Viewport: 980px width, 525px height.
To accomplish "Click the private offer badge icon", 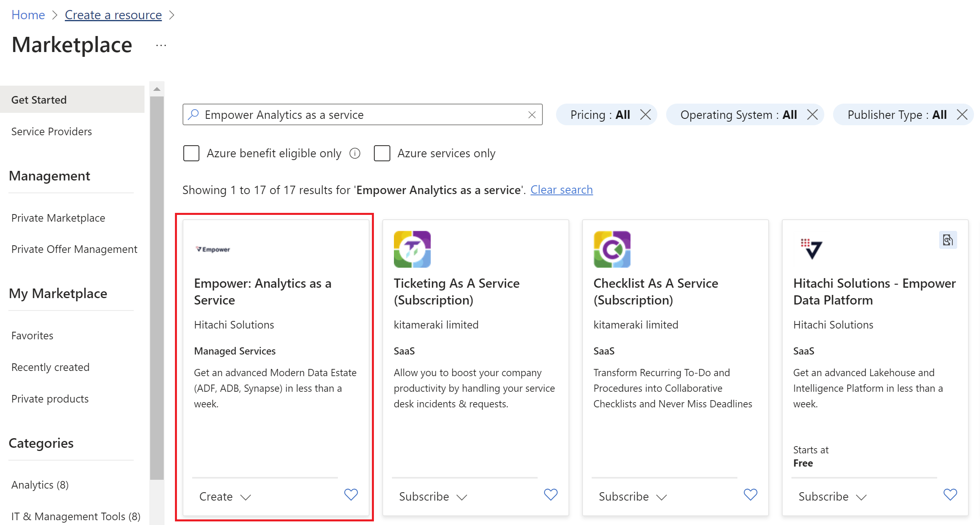I will (948, 240).
